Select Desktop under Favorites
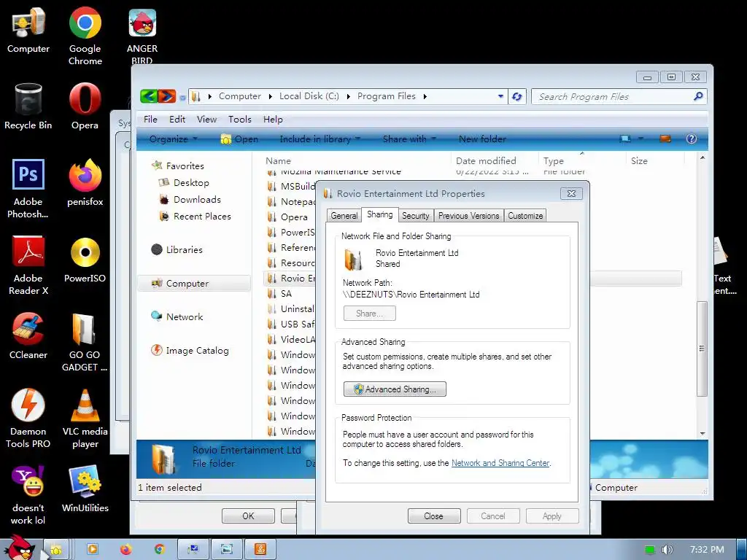The height and width of the screenshot is (560, 747). (191, 183)
